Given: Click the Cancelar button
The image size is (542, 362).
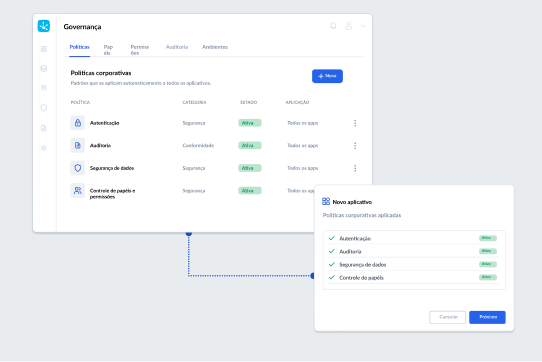Looking at the screenshot, I should click(448, 317).
